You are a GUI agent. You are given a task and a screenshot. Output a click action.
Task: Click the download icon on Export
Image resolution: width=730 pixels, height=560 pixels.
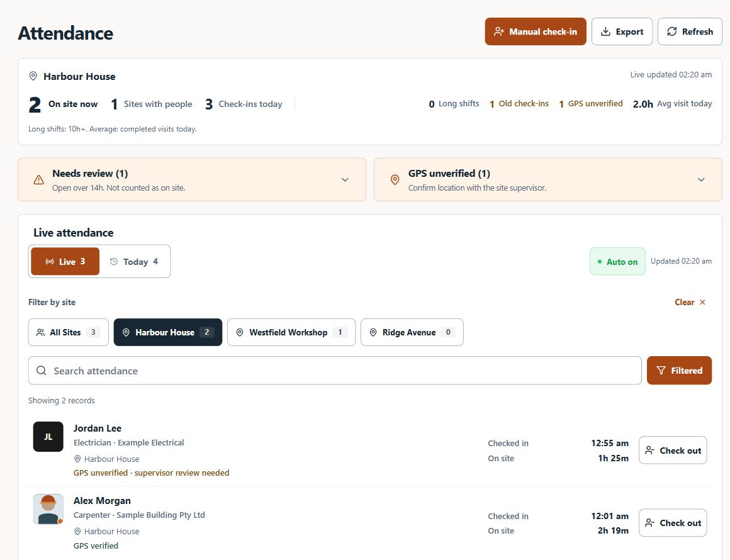pyautogui.click(x=605, y=31)
